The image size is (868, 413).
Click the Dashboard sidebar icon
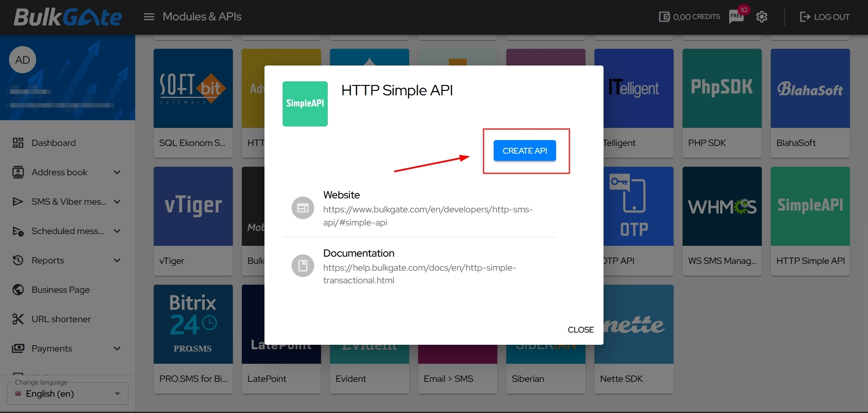18,143
